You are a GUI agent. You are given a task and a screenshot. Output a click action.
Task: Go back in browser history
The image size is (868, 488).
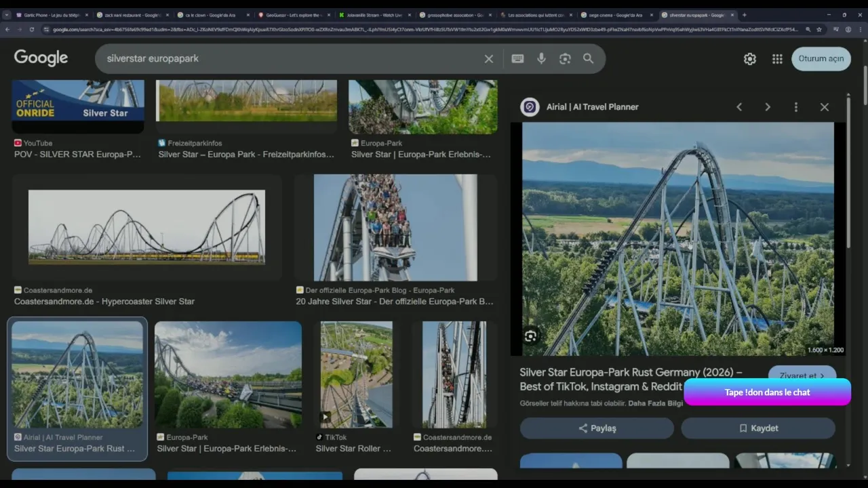(7, 29)
